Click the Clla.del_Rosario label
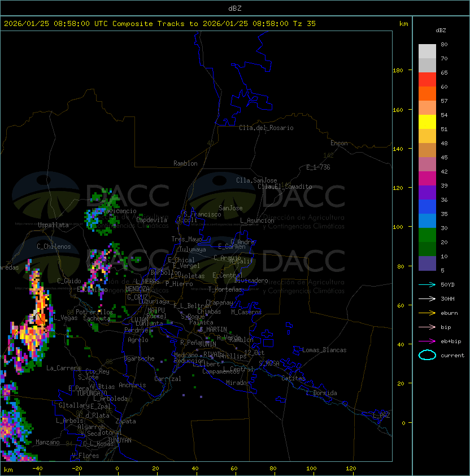Viewport: 470px width, 476px height. [266, 128]
